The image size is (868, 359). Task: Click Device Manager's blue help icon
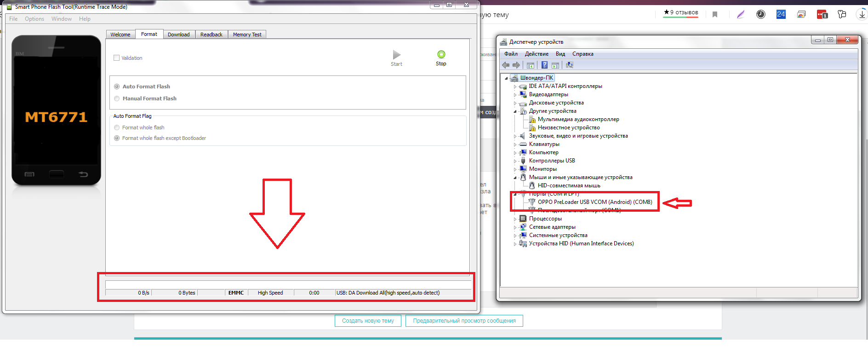click(544, 65)
